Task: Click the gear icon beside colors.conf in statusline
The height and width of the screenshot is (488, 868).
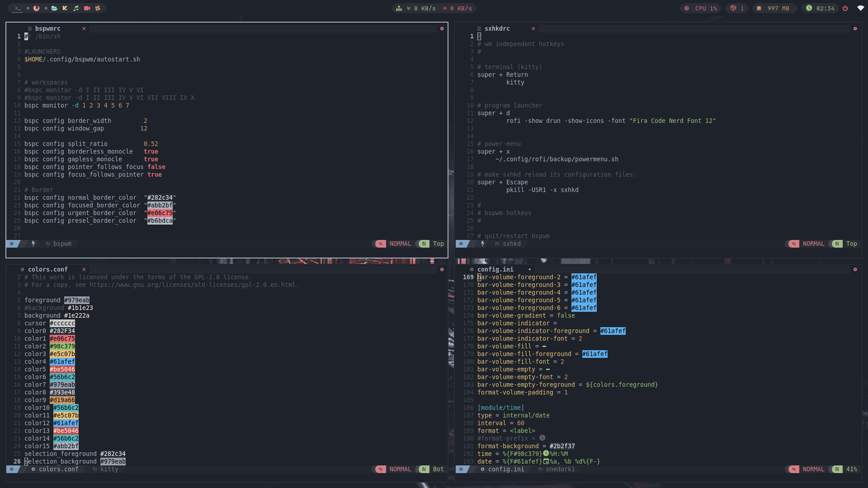Action: (x=33, y=469)
